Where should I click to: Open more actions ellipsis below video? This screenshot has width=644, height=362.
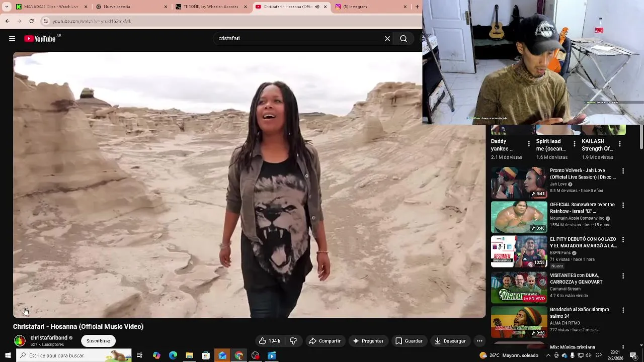[479, 341]
